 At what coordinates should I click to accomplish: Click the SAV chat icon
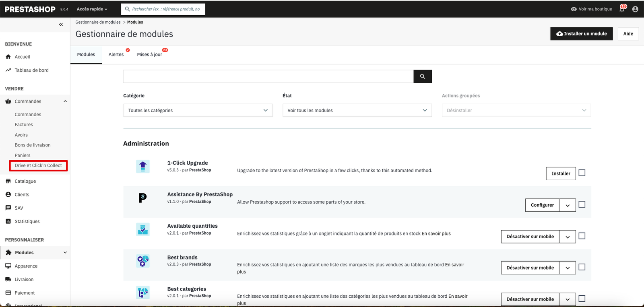(8, 208)
